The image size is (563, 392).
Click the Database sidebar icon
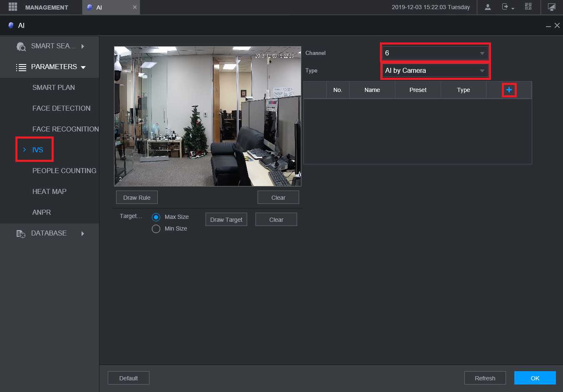21,233
